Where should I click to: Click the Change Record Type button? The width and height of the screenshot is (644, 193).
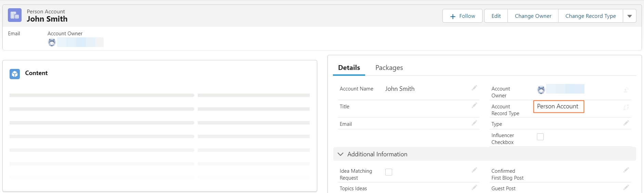pyautogui.click(x=591, y=16)
